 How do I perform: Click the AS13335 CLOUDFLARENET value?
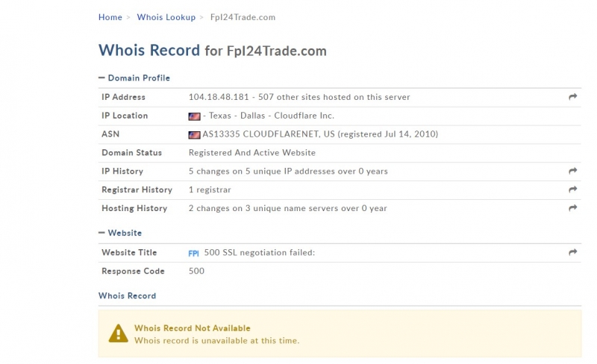[x=320, y=134]
